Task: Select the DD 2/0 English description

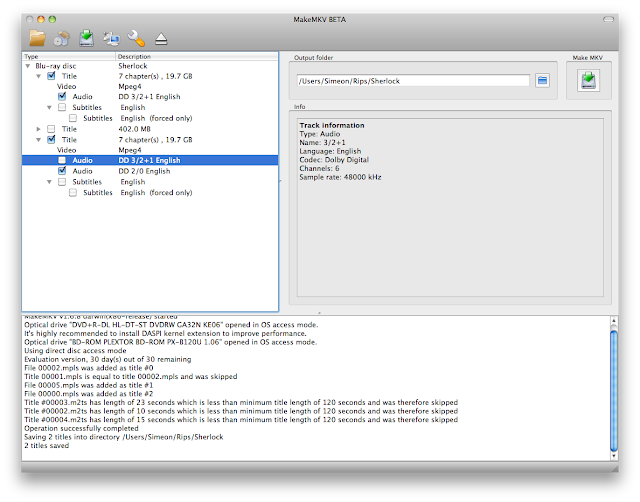Action: [x=144, y=171]
